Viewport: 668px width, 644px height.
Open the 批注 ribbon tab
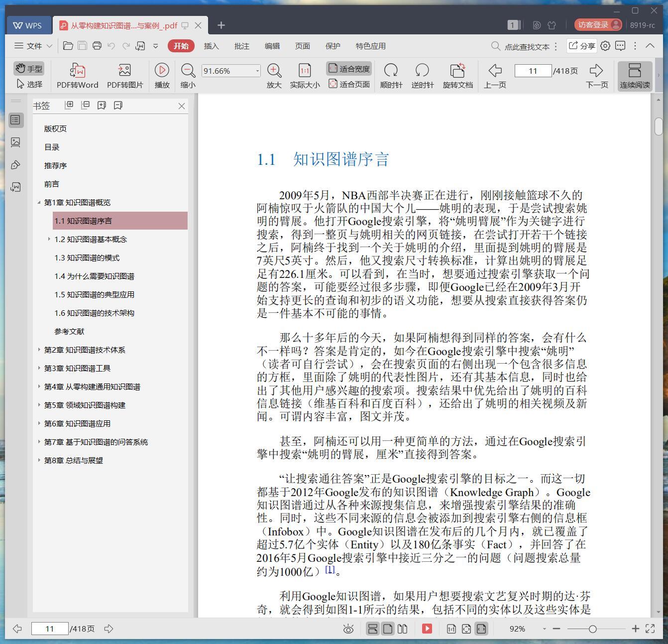click(x=241, y=46)
